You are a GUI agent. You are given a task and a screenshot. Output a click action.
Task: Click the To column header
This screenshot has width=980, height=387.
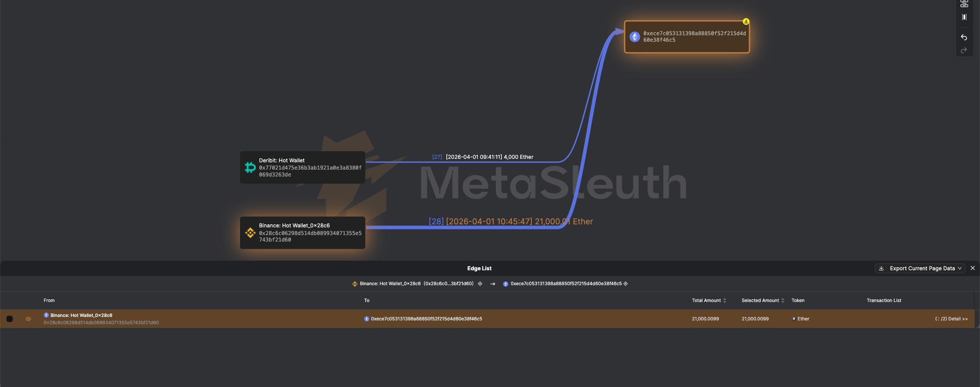pyautogui.click(x=367, y=300)
